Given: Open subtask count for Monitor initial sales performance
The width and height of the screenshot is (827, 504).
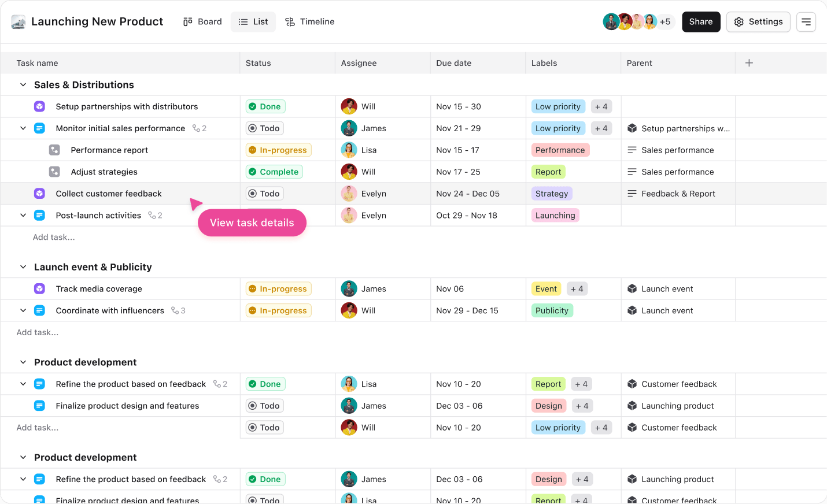Looking at the screenshot, I should (200, 128).
